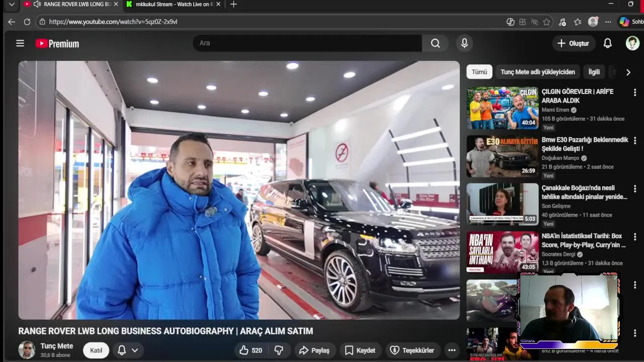Open the notifications bell in the YouTube header
Viewport: 644px width, 362px height.
pos(607,43)
